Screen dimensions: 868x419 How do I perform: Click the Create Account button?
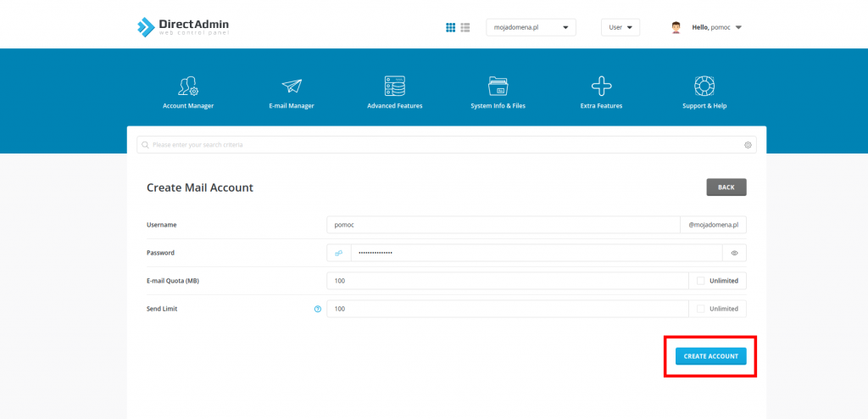point(710,356)
